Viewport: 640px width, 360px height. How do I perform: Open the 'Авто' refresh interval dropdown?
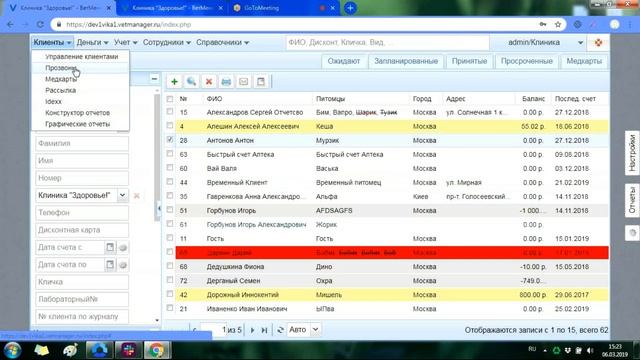tap(316, 329)
